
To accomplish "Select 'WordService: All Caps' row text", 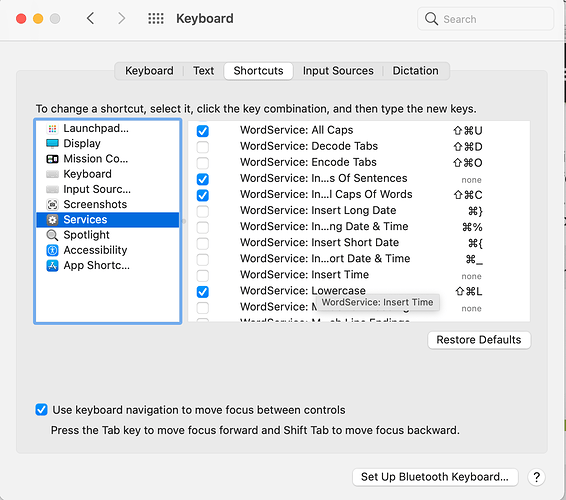I will (x=297, y=130).
